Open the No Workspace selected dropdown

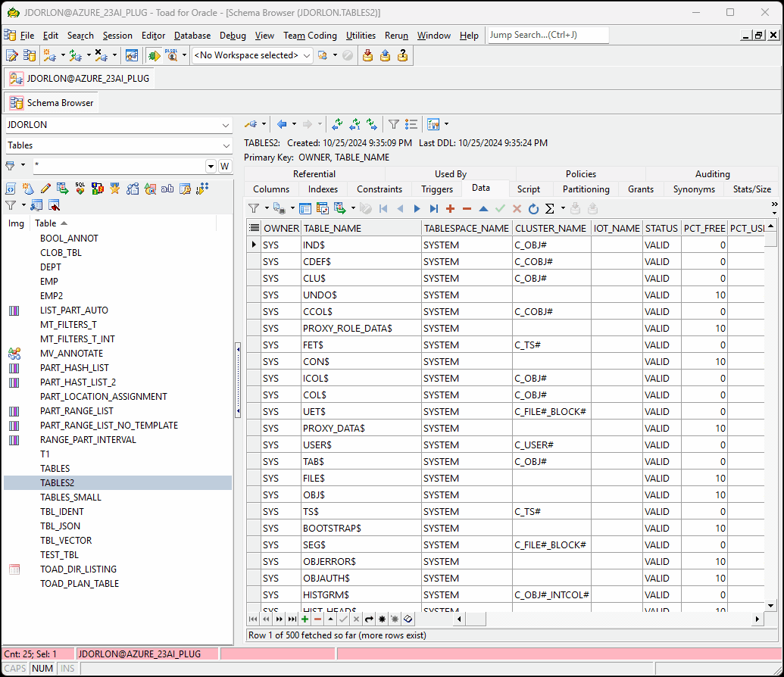click(307, 55)
